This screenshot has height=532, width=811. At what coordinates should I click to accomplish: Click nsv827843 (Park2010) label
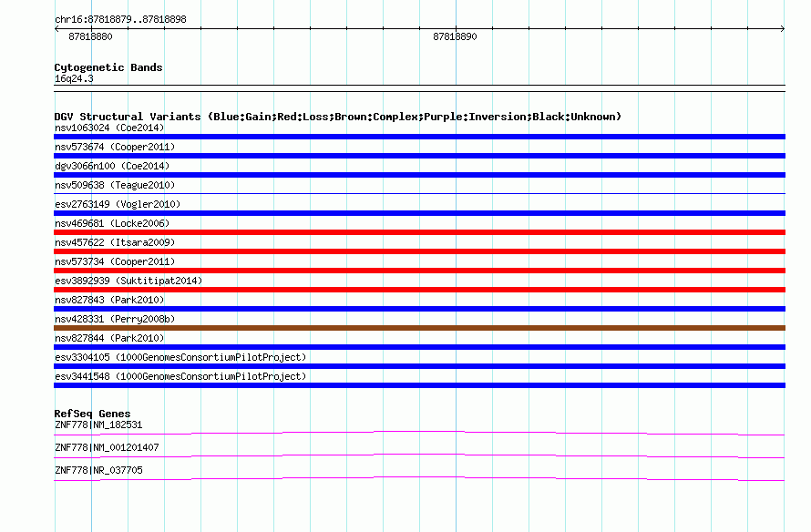pos(109,300)
